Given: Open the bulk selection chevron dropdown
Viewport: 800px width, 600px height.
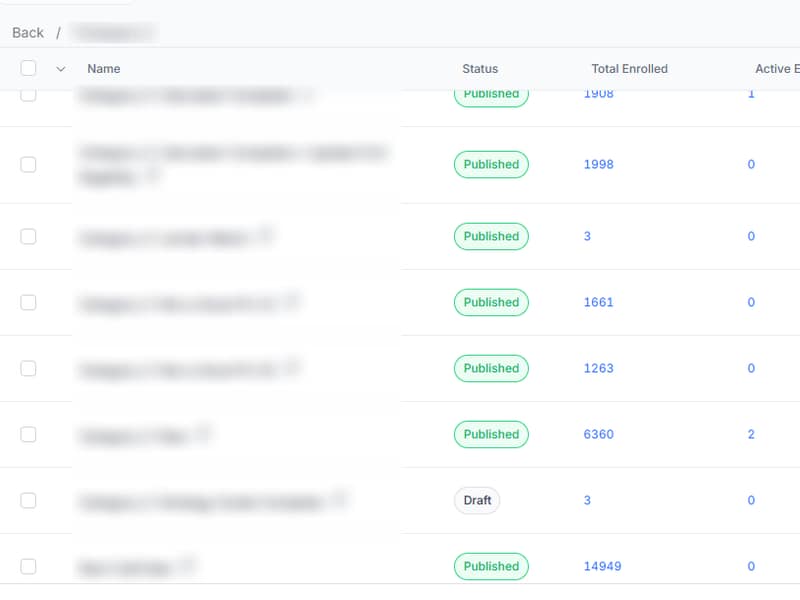Looking at the screenshot, I should point(61,69).
